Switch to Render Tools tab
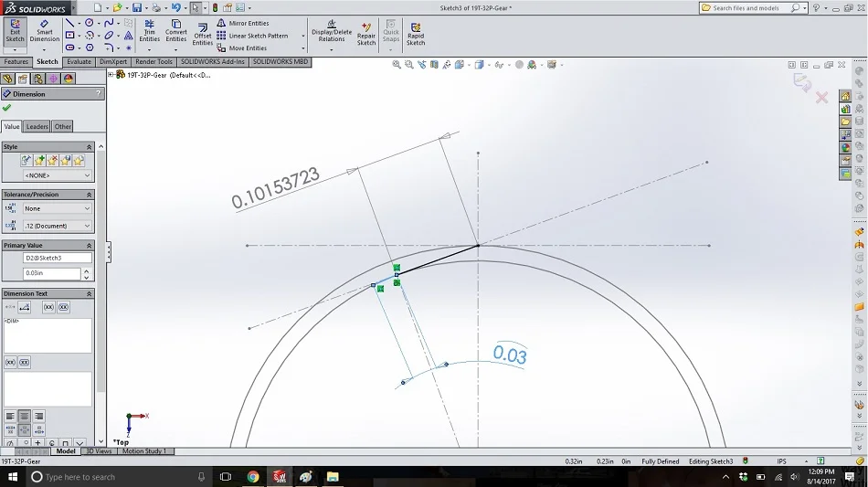868x487 pixels. pos(153,62)
